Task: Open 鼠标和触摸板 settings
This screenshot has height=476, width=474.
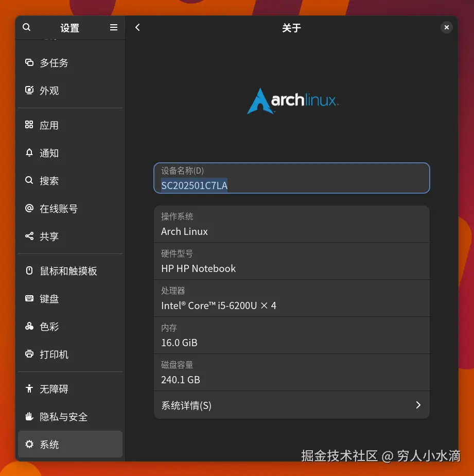Action: click(x=71, y=271)
